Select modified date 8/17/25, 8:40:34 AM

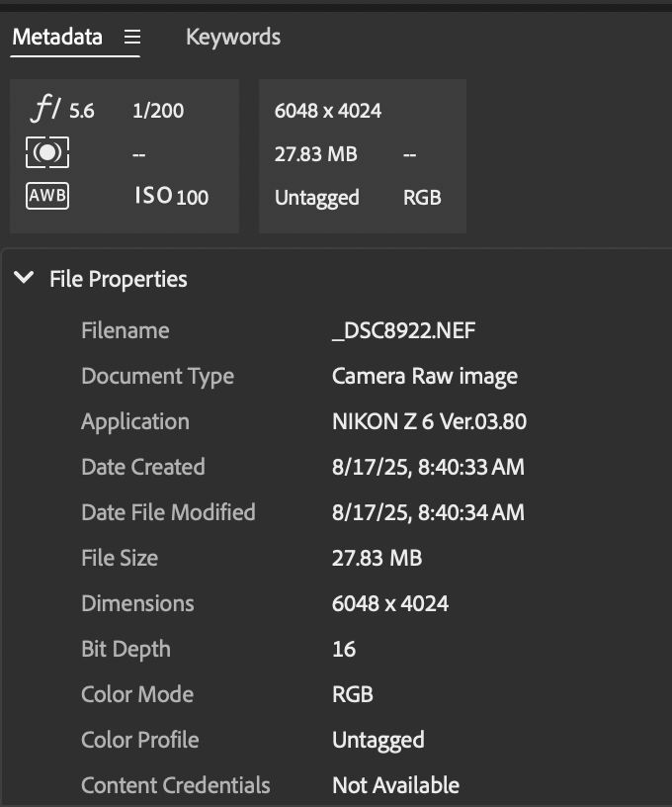pos(428,512)
